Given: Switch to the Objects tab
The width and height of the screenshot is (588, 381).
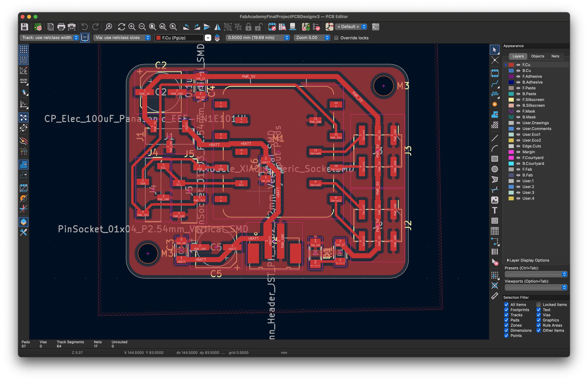Looking at the screenshot, I should pyautogui.click(x=537, y=56).
